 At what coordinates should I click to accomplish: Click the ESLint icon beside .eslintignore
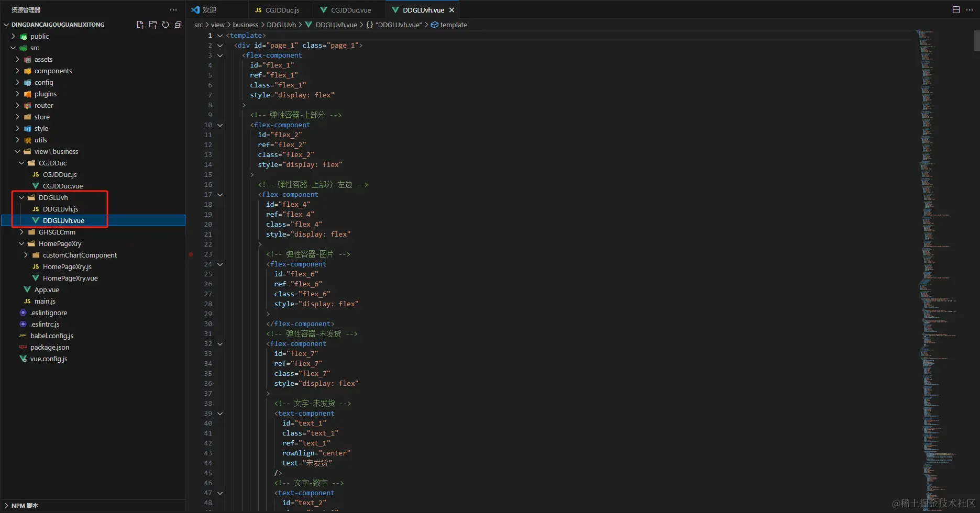click(23, 313)
